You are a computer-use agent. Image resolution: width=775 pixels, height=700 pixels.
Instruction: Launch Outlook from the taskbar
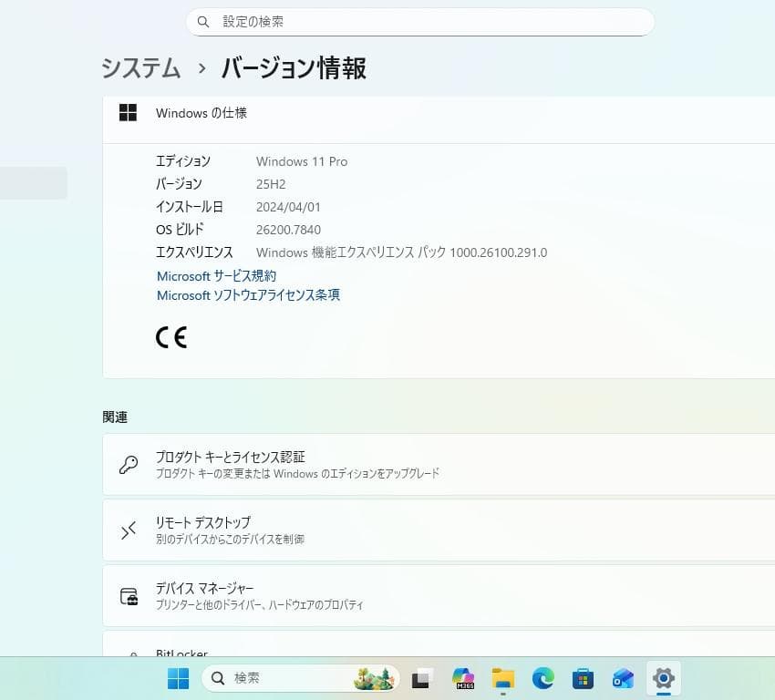(x=622, y=678)
